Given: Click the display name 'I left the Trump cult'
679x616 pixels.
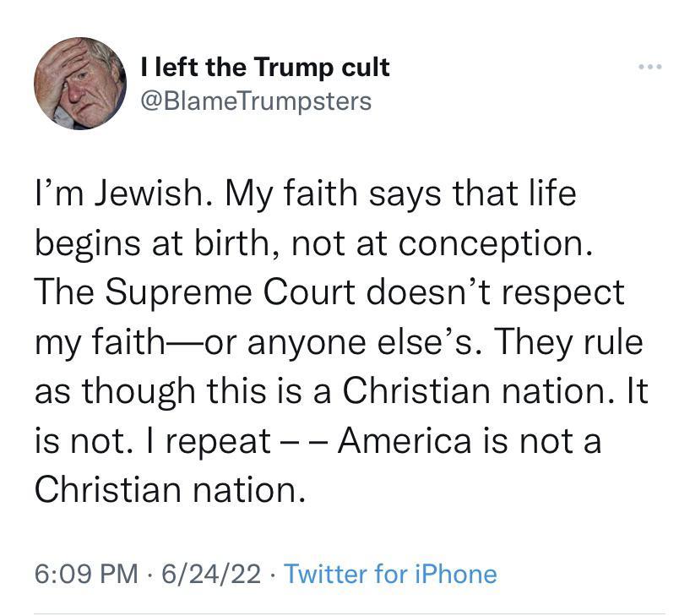Looking at the screenshot, I should [263, 68].
